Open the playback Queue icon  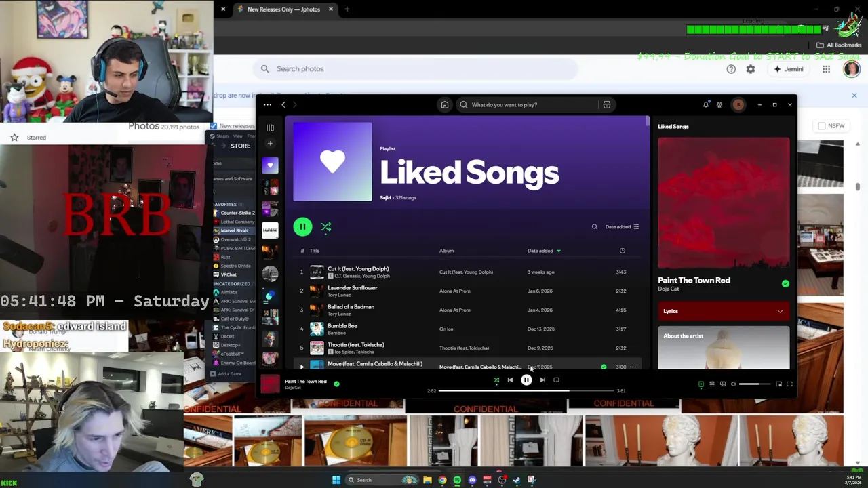pyautogui.click(x=711, y=384)
